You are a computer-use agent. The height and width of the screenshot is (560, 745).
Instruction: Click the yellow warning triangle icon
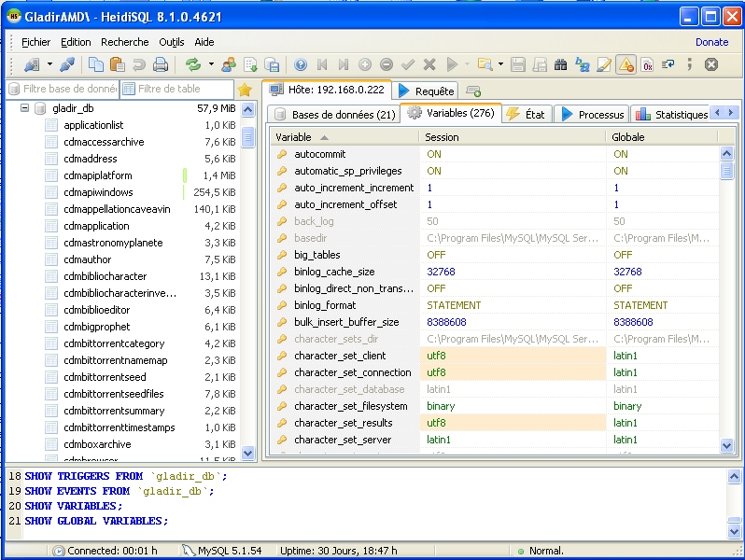click(x=626, y=64)
